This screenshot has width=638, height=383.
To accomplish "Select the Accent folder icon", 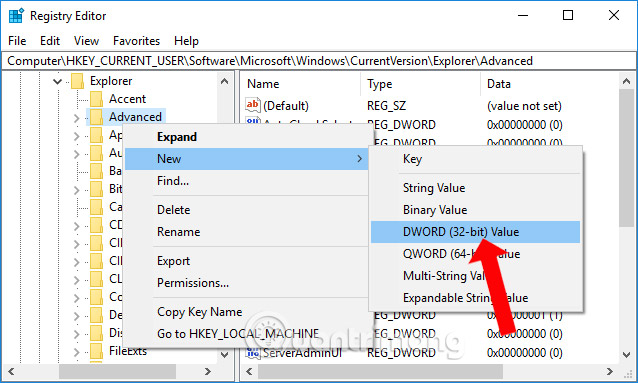I will coord(96,99).
